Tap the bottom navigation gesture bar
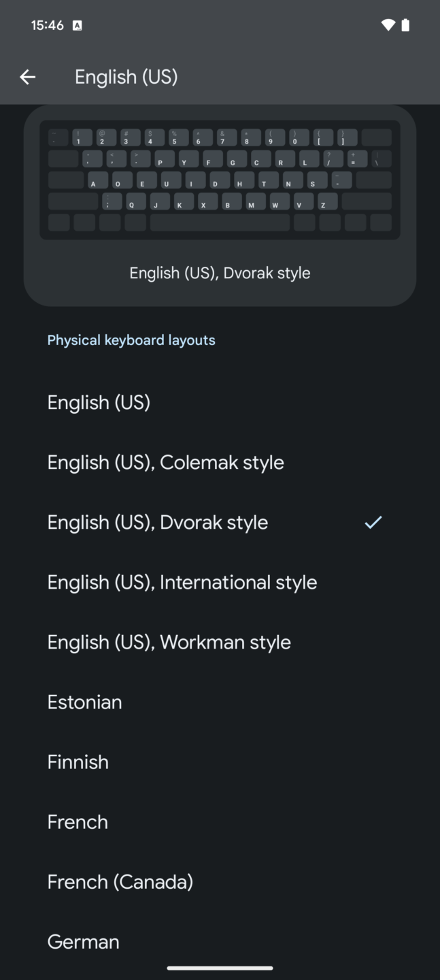The image size is (440, 980). point(220,968)
